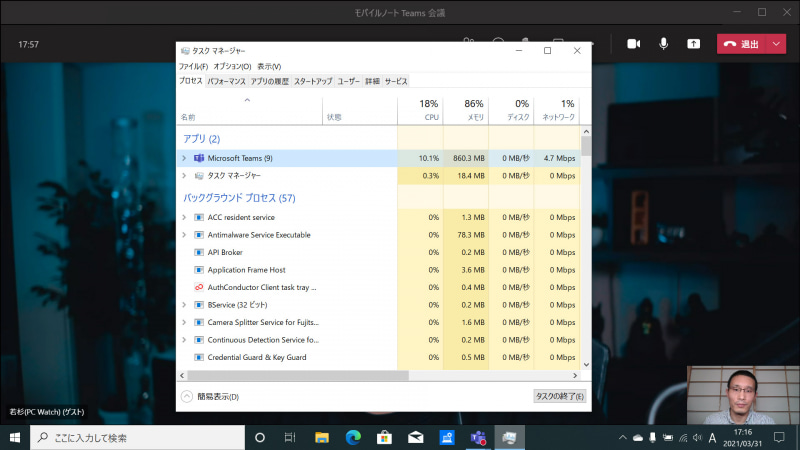Switch to パフォーマンス tab

pyautogui.click(x=227, y=81)
